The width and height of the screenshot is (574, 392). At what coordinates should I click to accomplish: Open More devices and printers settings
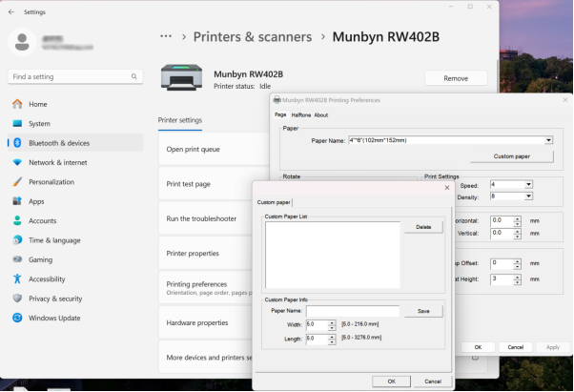205,358
